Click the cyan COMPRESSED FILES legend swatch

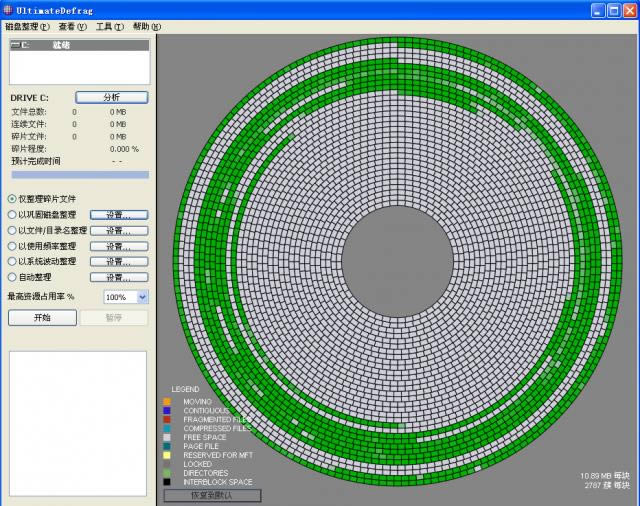pyautogui.click(x=167, y=428)
